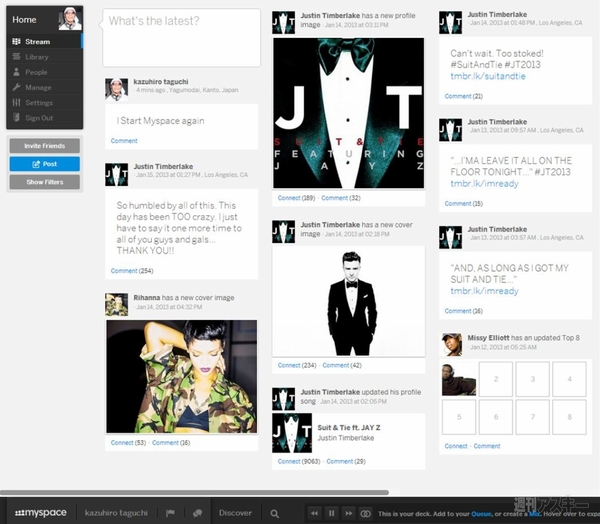The width and height of the screenshot is (600, 524).
Task: Click Home header in sidebar
Action: (x=24, y=20)
